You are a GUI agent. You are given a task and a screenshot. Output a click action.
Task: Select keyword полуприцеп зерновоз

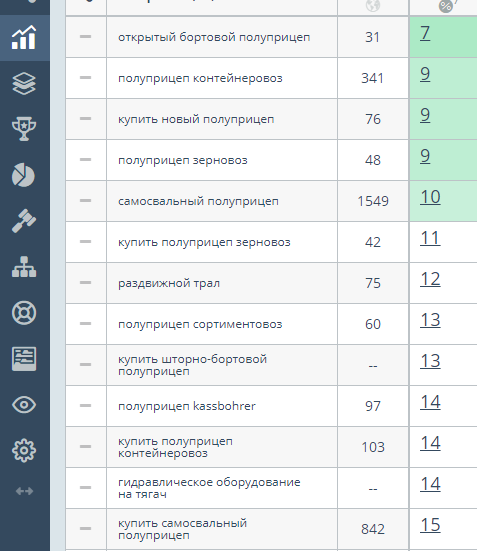[x=183, y=160]
